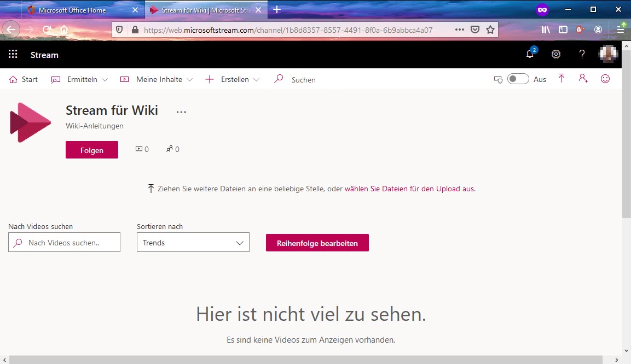Select Start in the navigation menu
The image size is (631, 364).
[x=24, y=79]
